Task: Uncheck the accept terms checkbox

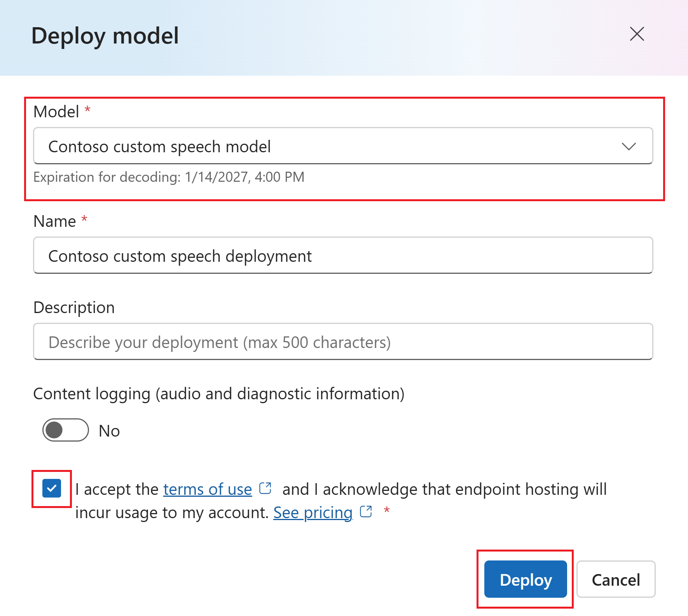Action: tap(52, 488)
